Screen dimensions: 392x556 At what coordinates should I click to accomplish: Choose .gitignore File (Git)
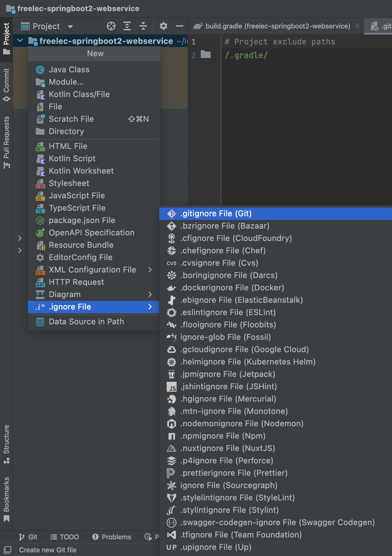[x=276, y=213]
